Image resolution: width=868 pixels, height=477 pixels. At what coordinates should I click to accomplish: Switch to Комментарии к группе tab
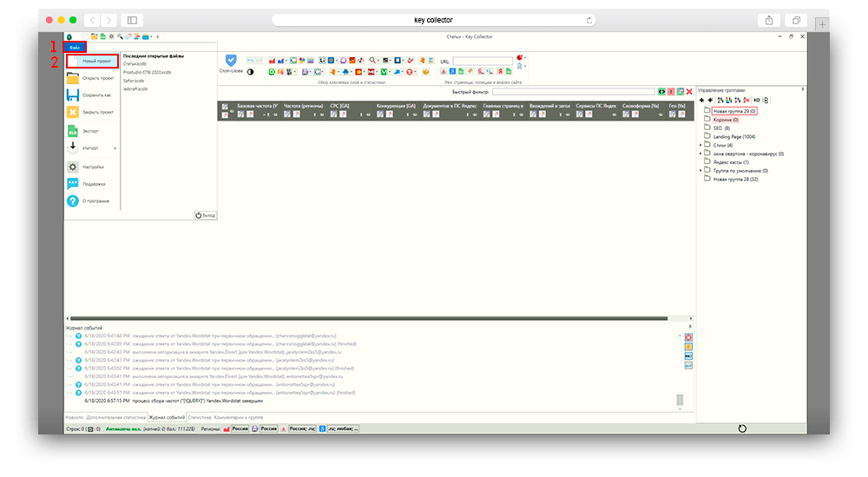point(239,418)
